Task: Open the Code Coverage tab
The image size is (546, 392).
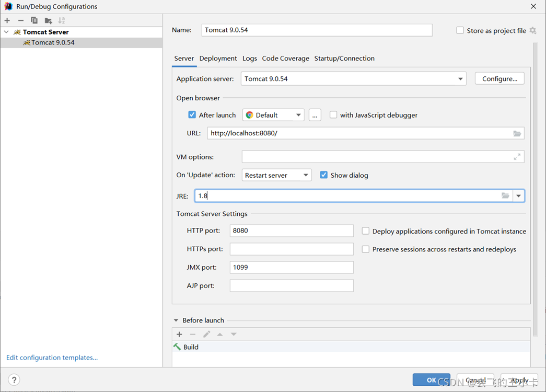Action: pos(285,58)
